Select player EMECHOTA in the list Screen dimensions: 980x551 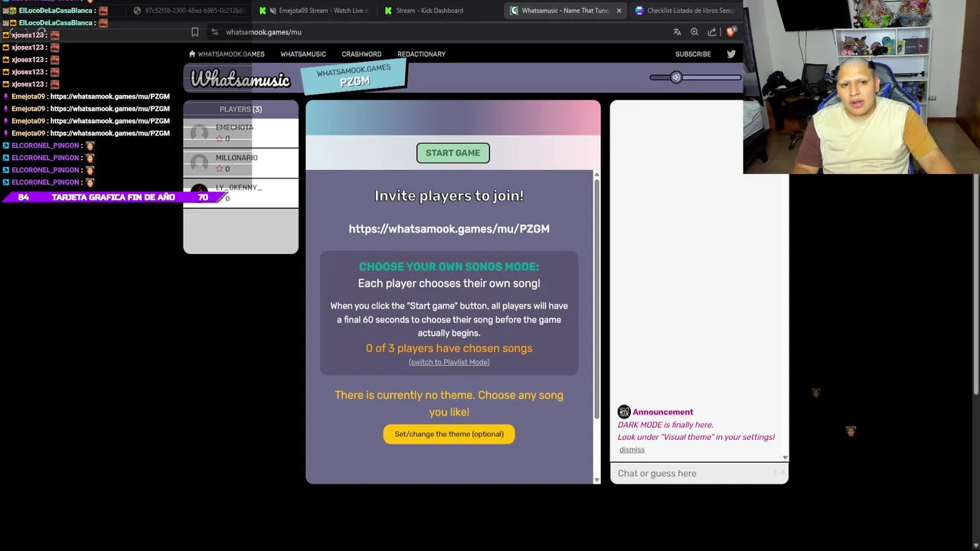pyautogui.click(x=240, y=133)
